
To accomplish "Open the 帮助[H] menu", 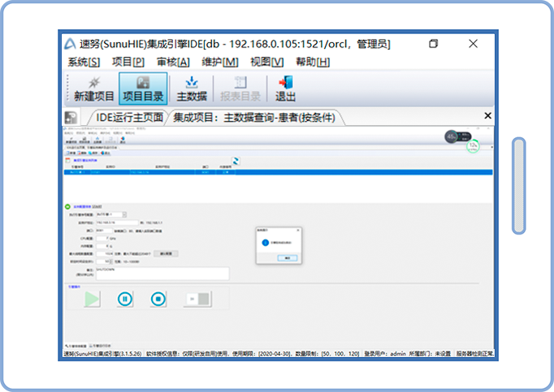I will click(313, 62).
